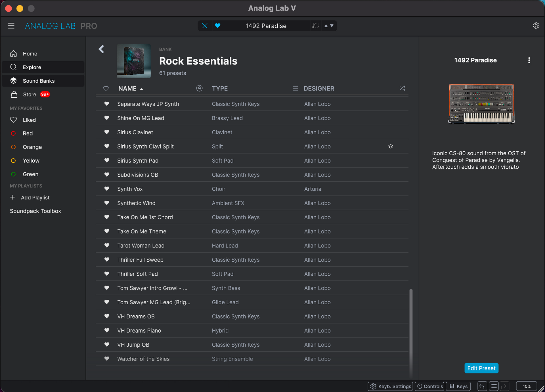Click the redo arrow icon
This screenshot has width=545, height=392.
(504, 386)
